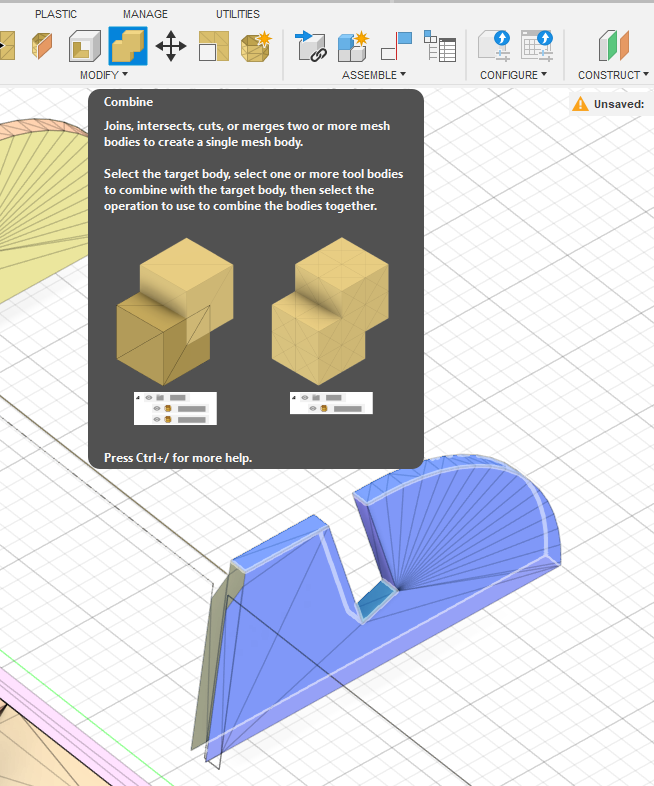Viewport: 654px width, 786px height.
Task: Click the highlighted Combine tool icon
Action: pyautogui.click(x=128, y=46)
